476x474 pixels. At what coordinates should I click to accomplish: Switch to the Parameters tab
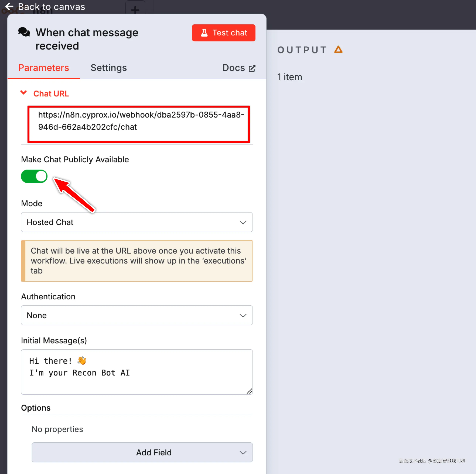[44, 68]
